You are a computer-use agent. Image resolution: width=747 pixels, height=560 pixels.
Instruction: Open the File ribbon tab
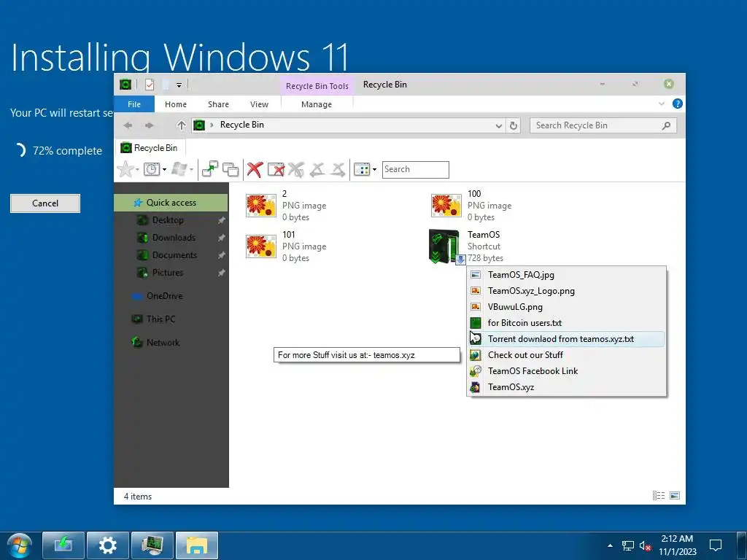[134, 104]
